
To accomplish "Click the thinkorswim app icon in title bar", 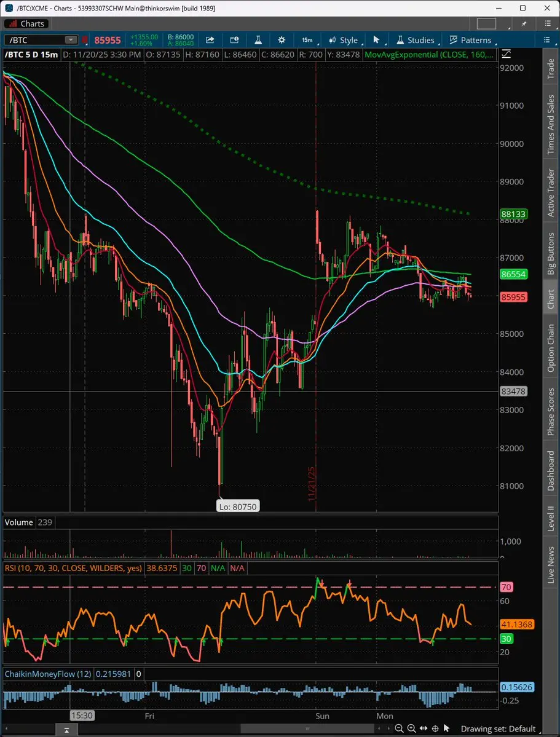I will [x=9, y=8].
